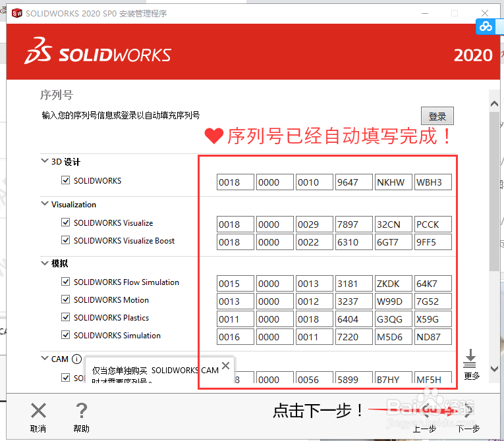Click Visualize Boost serial field 0022

tap(314, 242)
